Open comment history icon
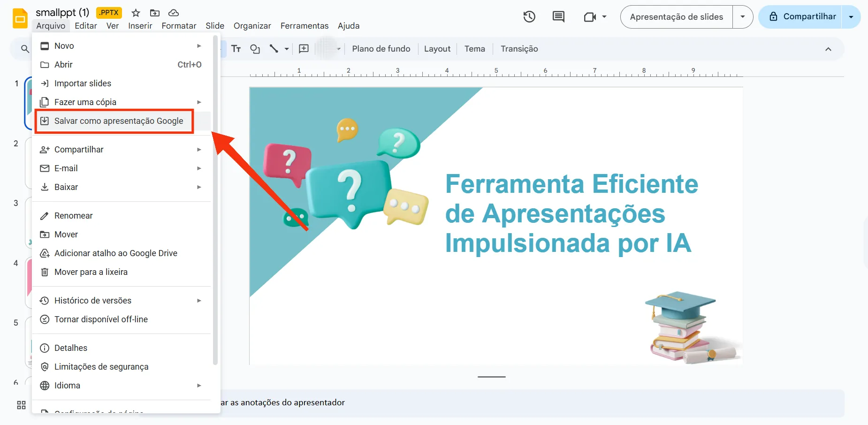 (x=558, y=16)
